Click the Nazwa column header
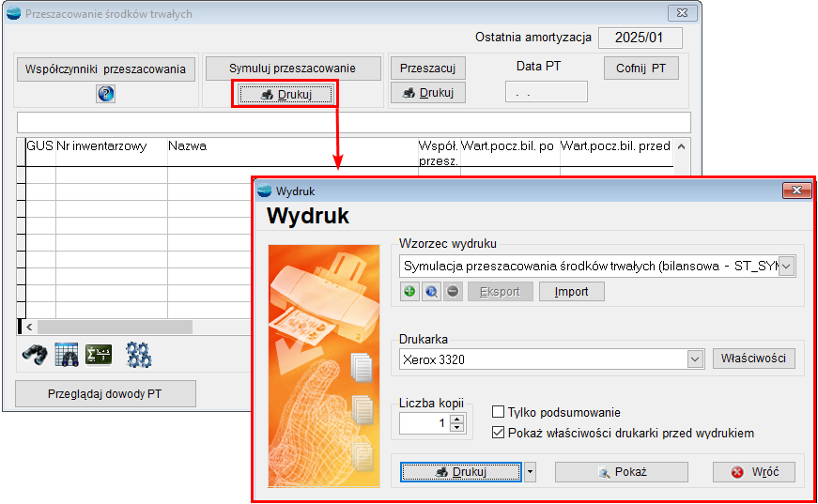Screen dimensions: 818x504 click(x=292, y=152)
